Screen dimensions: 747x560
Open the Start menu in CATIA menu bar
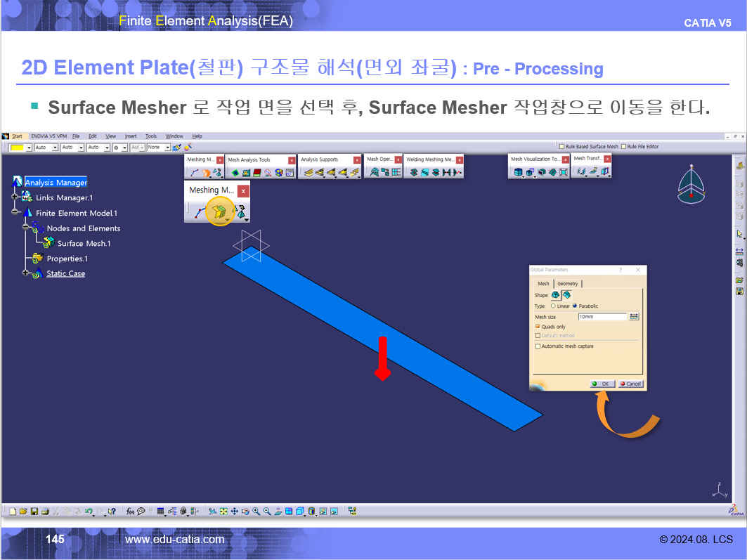(17, 136)
